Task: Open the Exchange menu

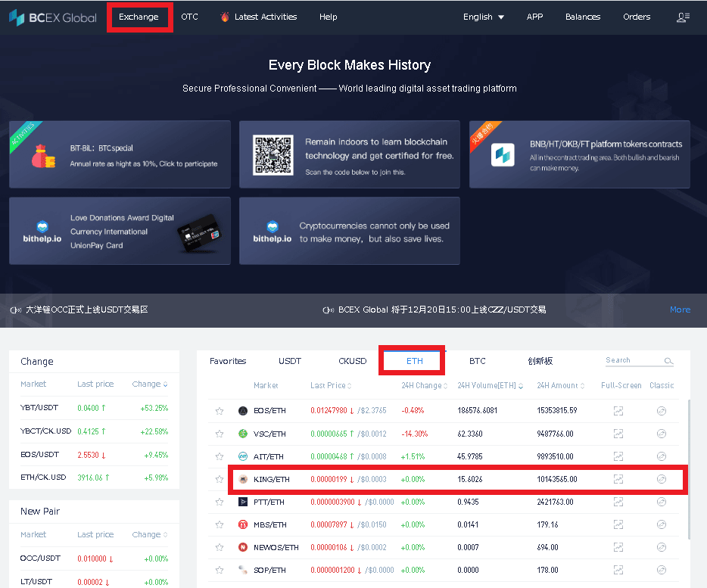Action: coord(139,17)
